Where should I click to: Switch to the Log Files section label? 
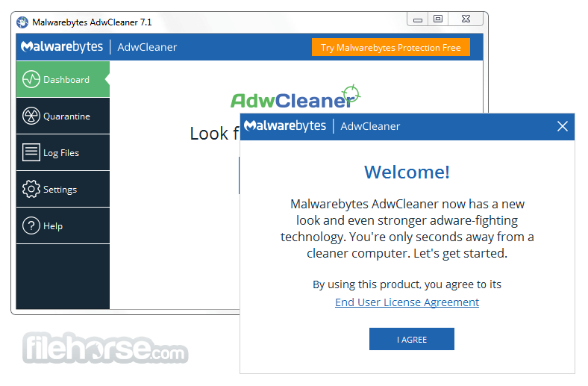coord(61,153)
